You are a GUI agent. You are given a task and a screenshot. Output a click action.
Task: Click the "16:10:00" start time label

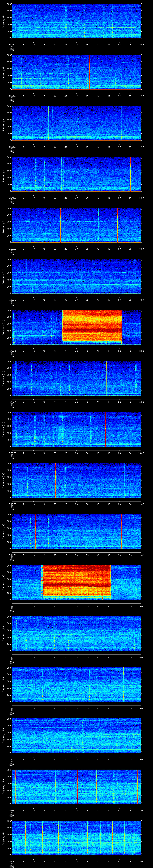coord(12,504)
